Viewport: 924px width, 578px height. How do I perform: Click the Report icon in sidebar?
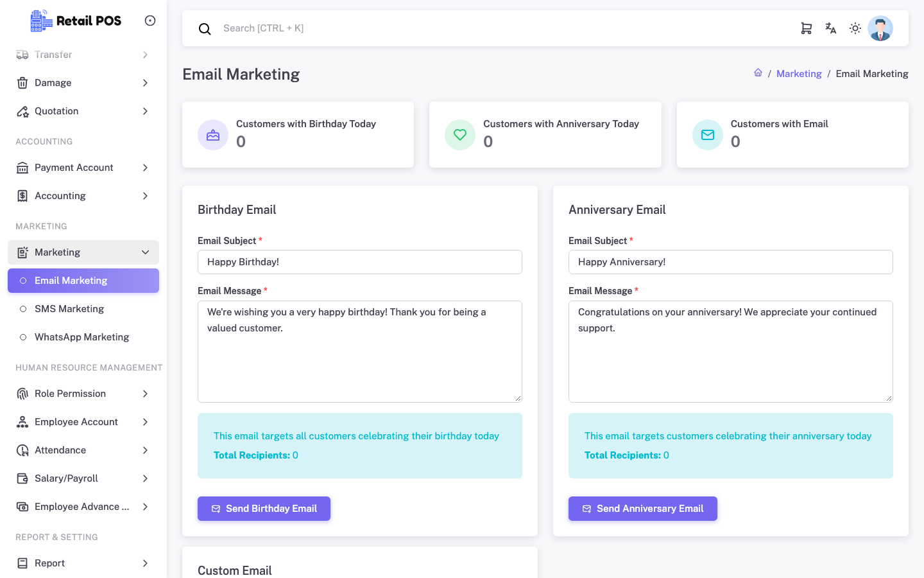(x=22, y=563)
